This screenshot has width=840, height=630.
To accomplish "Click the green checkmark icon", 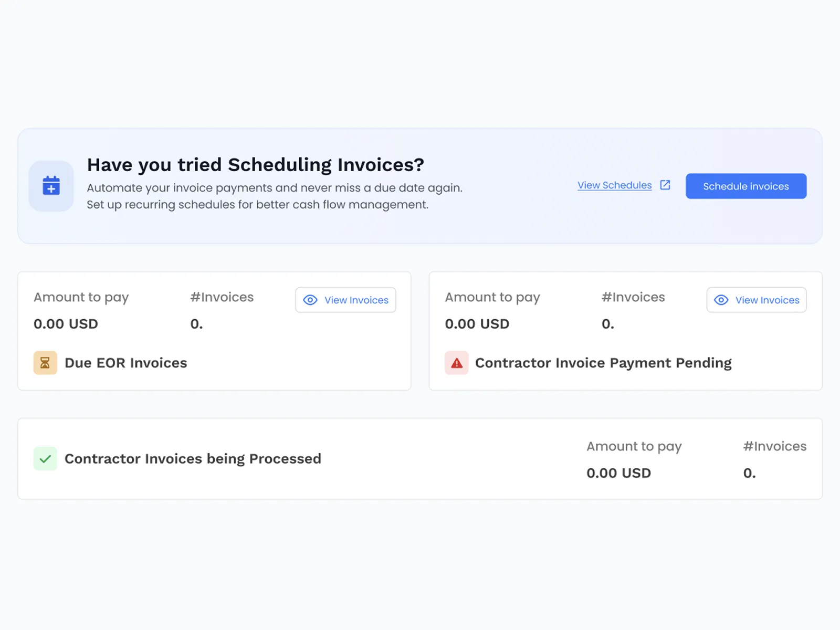I will pyautogui.click(x=45, y=459).
